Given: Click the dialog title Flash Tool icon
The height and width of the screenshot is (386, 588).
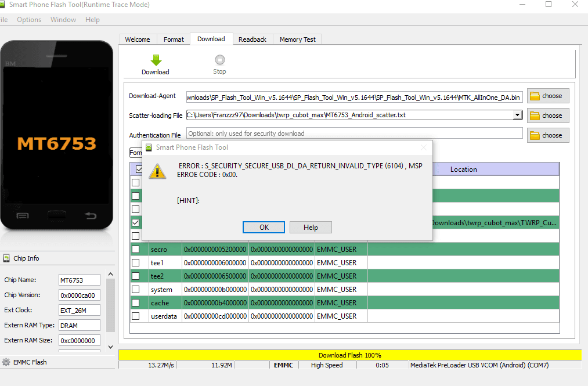Looking at the screenshot, I should pyautogui.click(x=149, y=147).
